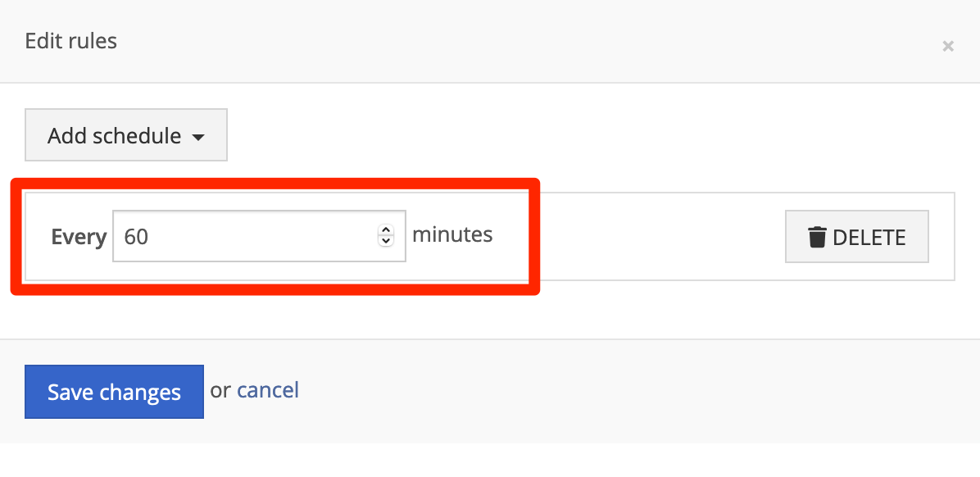The height and width of the screenshot is (477, 980).
Task: Click the bold Every label
Action: coord(79,237)
